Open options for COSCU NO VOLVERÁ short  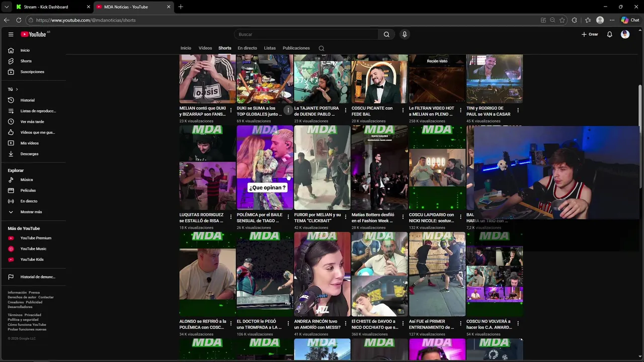click(x=518, y=323)
